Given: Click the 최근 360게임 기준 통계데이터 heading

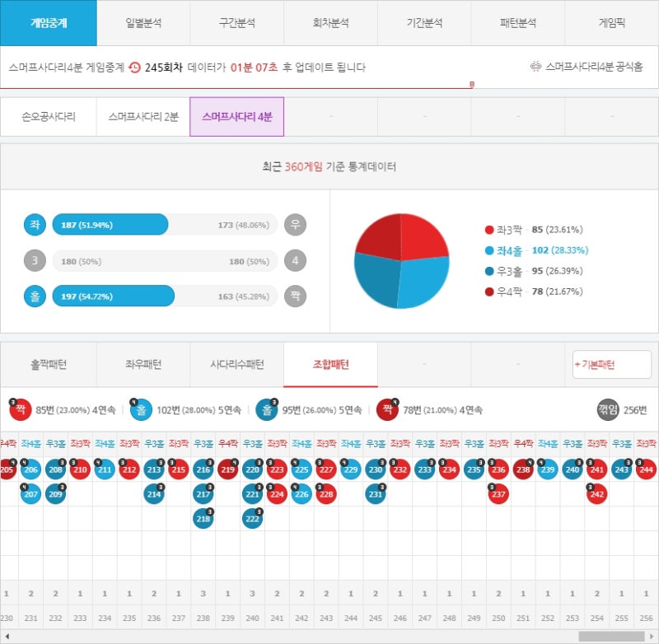Looking at the screenshot, I should click(x=329, y=167).
